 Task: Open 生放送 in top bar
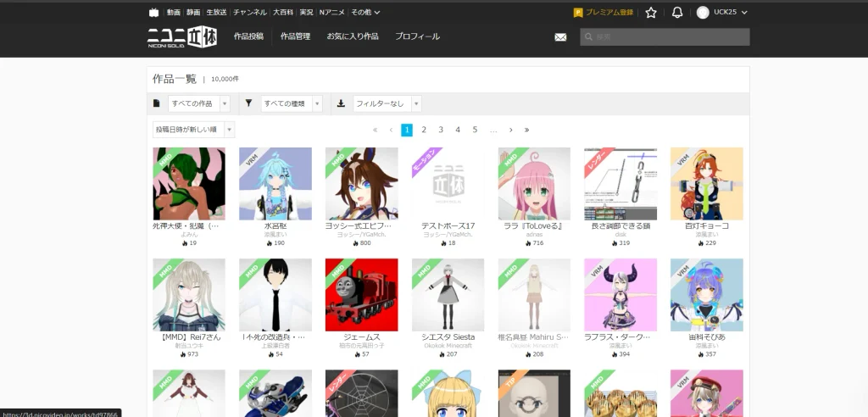tap(216, 12)
